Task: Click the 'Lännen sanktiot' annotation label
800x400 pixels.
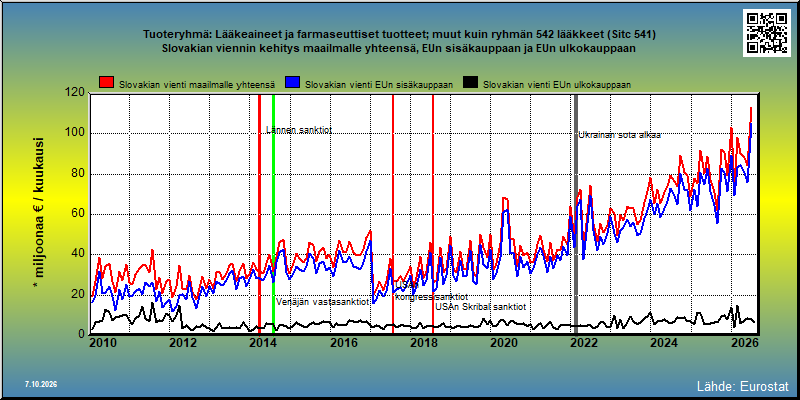Action: tap(299, 130)
